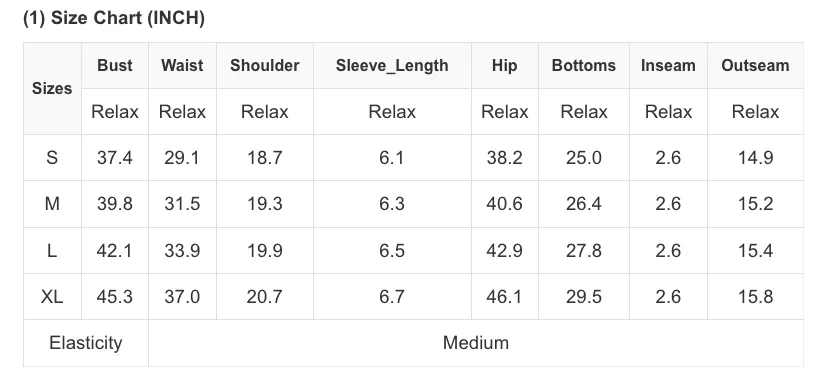The width and height of the screenshot is (840, 392).
Task: Select the Inseam column header
Action: (x=668, y=65)
